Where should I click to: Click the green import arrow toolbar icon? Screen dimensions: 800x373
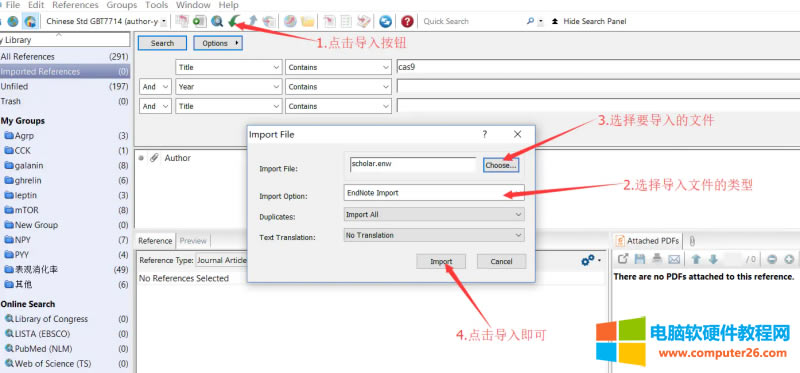234,21
